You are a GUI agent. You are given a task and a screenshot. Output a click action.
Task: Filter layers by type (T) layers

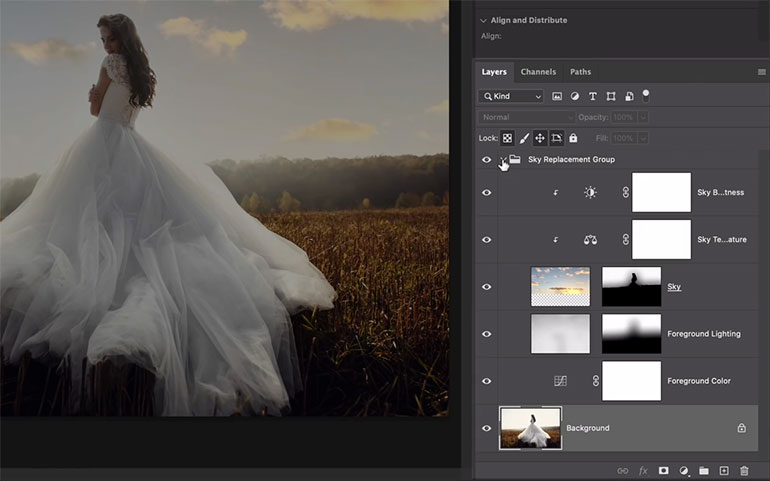coord(593,96)
